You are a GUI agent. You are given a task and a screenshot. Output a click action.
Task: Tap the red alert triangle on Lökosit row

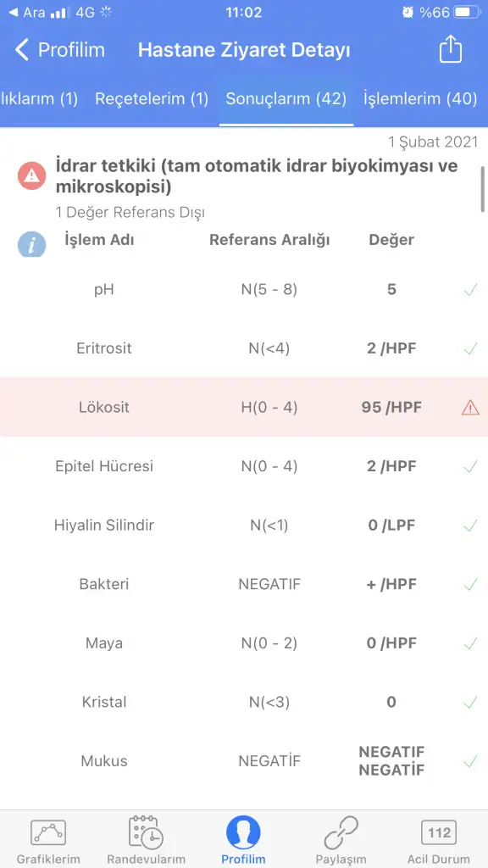pos(470,408)
